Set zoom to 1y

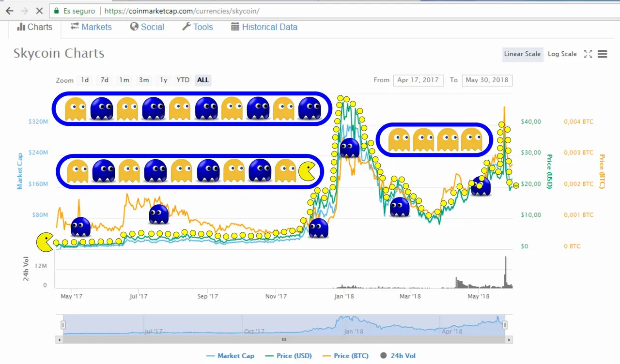[x=163, y=80]
